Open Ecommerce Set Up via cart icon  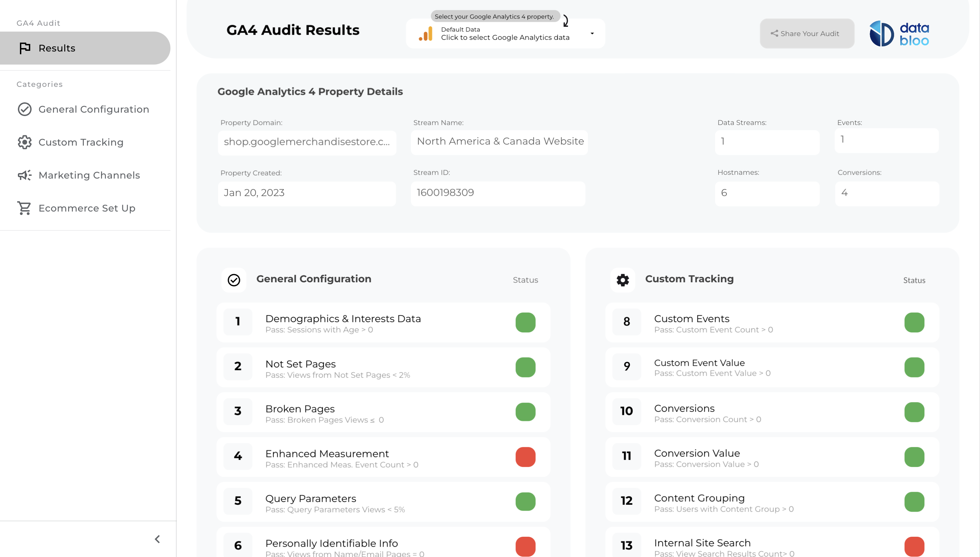24,208
